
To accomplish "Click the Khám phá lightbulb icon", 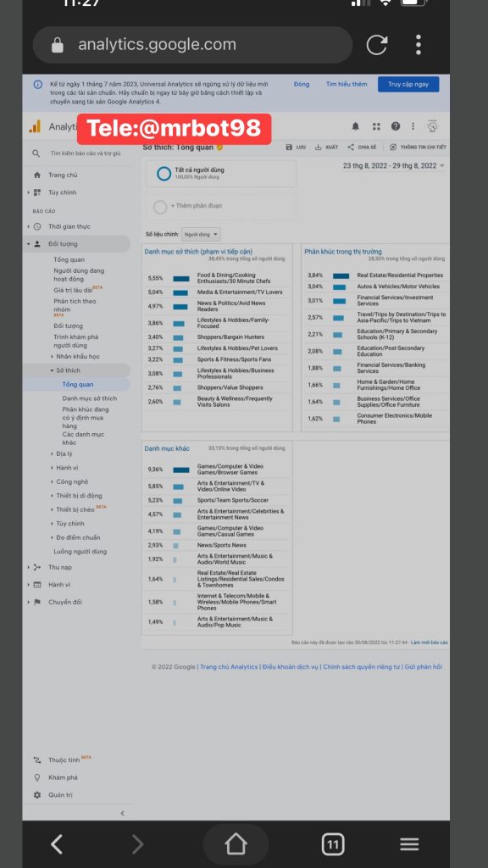I will [37, 778].
